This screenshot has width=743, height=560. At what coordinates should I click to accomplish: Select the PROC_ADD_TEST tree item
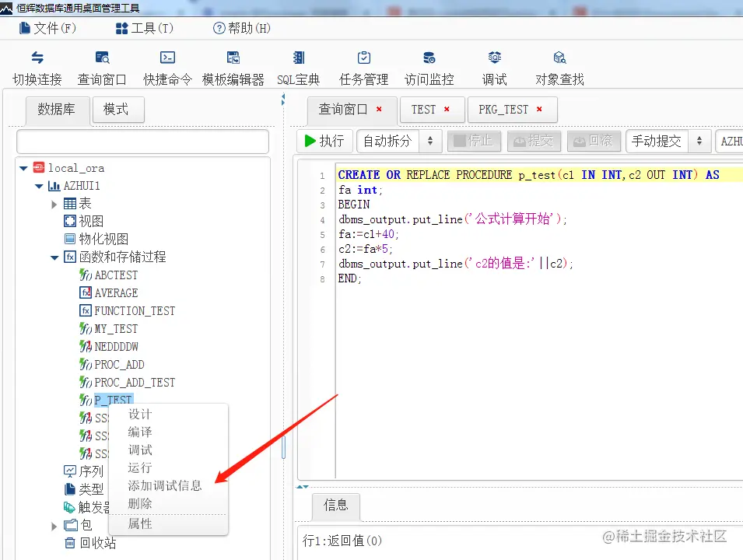point(128,383)
